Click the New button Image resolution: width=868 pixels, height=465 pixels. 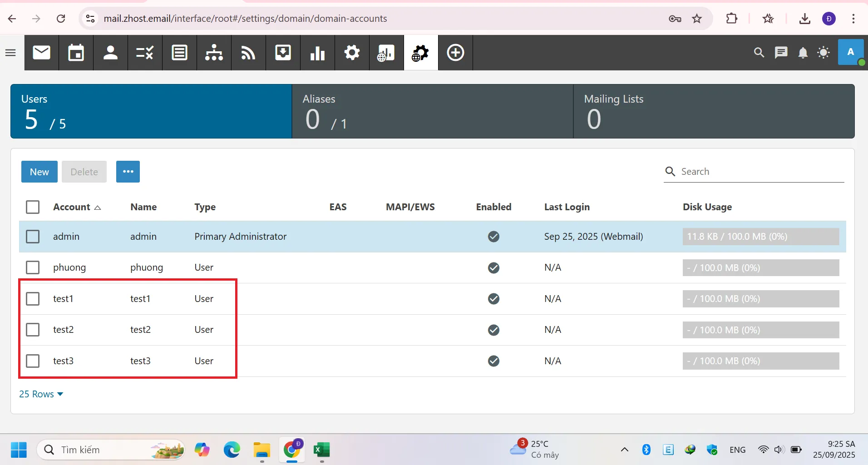(x=39, y=172)
